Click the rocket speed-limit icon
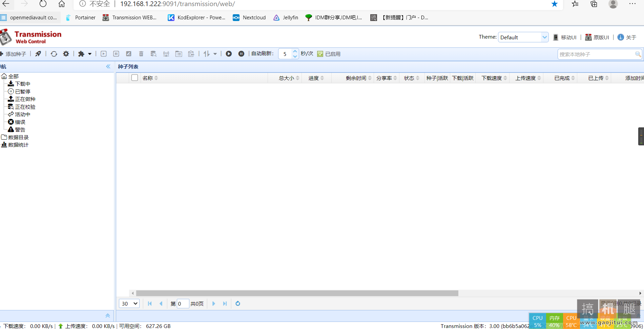Viewport: 644px width, 329px height. (38, 54)
